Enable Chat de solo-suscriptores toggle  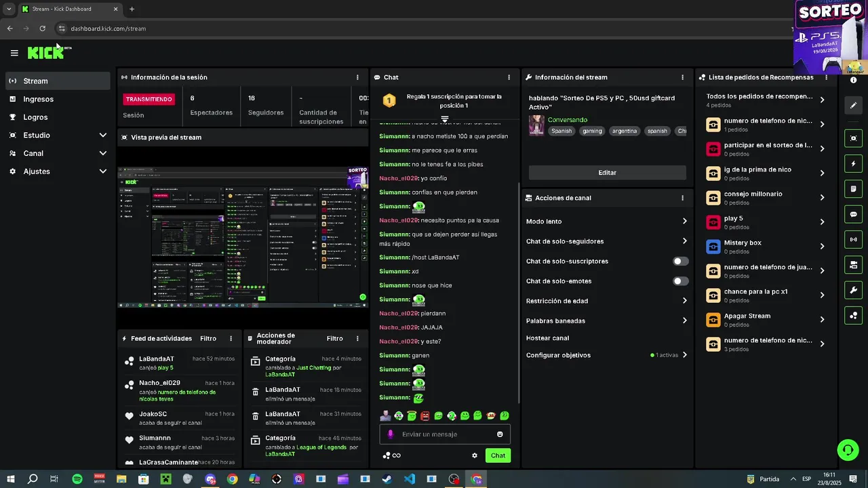tap(680, 261)
